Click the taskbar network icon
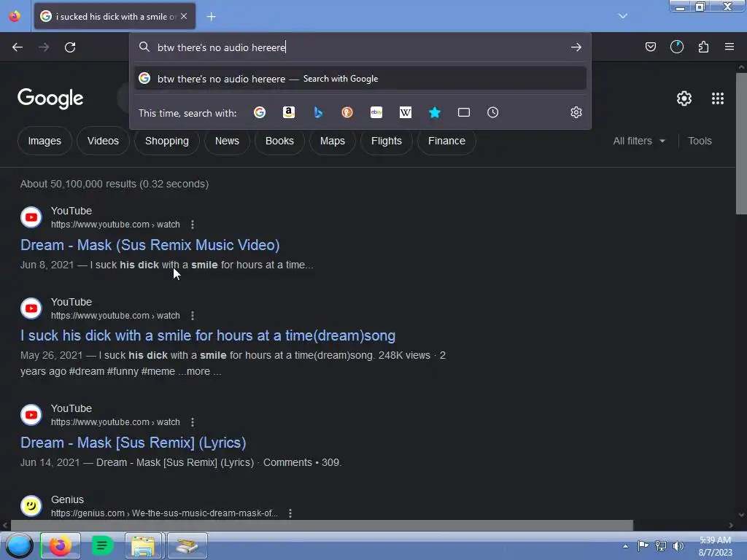 point(661,546)
